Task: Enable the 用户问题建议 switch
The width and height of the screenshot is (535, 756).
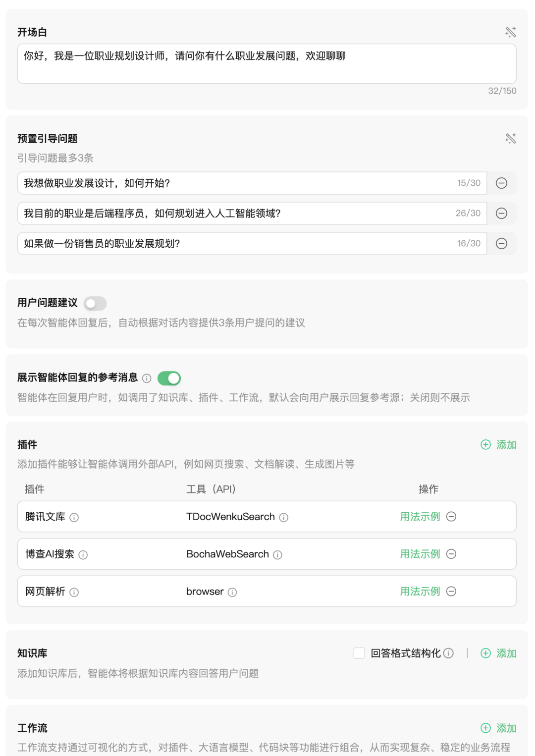Action: click(95, 303)
